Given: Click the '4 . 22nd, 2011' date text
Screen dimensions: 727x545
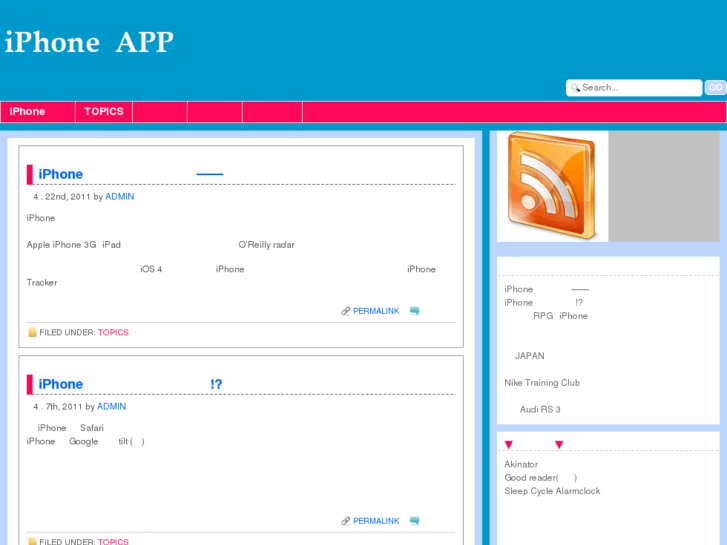Looking at the screenshot, I should (x=62, y=197).
